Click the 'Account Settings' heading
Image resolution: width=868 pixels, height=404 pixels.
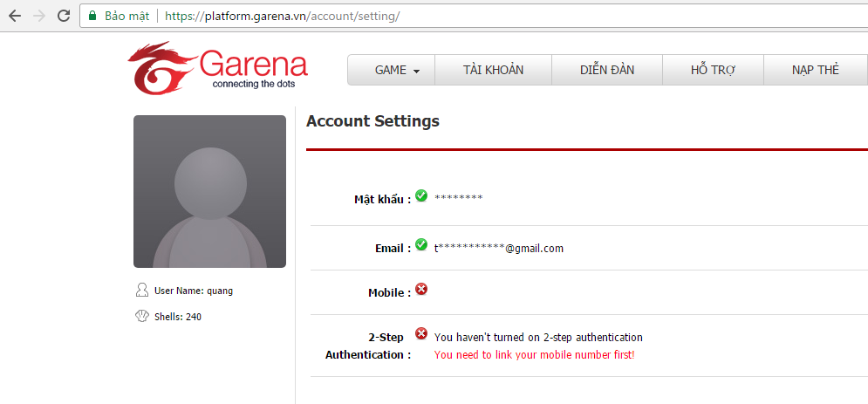(x=372, y=121)
